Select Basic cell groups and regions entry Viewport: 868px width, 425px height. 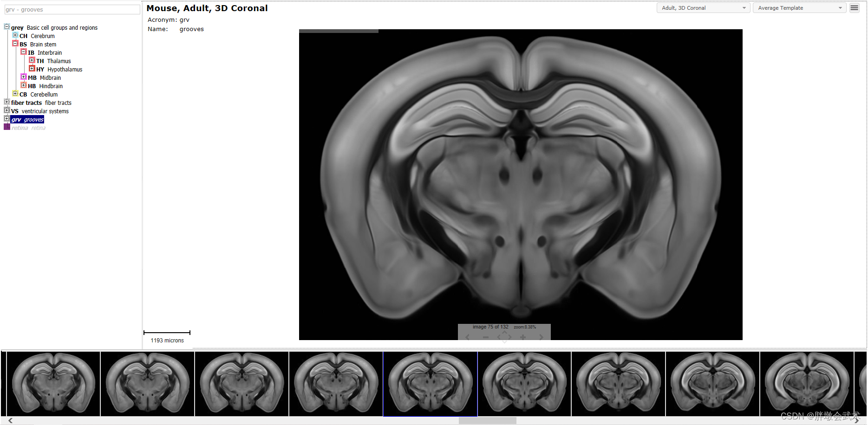54,28
